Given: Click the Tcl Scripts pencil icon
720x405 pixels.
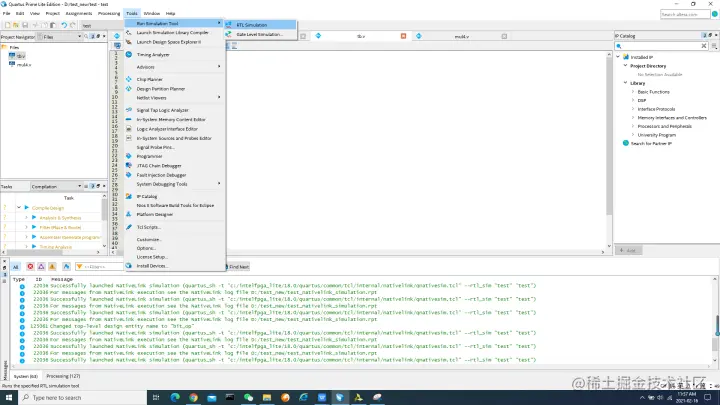Looking at the screenshot, I should [129, 227].
